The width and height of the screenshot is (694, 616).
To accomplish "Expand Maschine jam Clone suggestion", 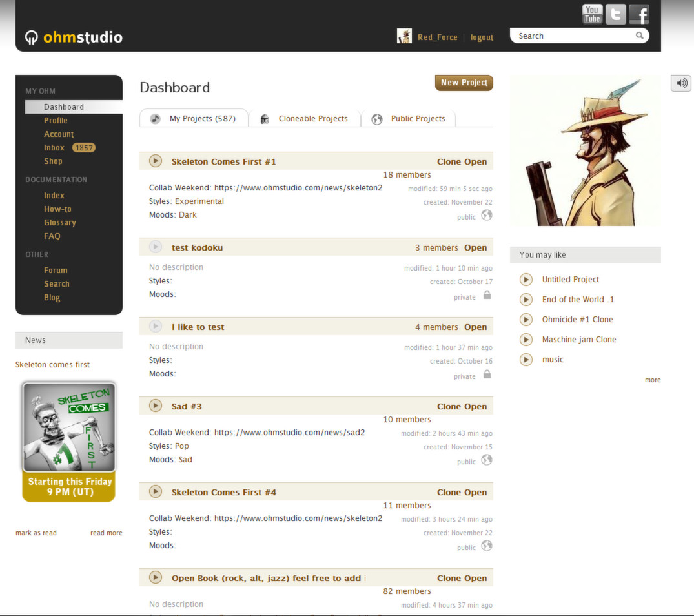I will pos(526,339).
